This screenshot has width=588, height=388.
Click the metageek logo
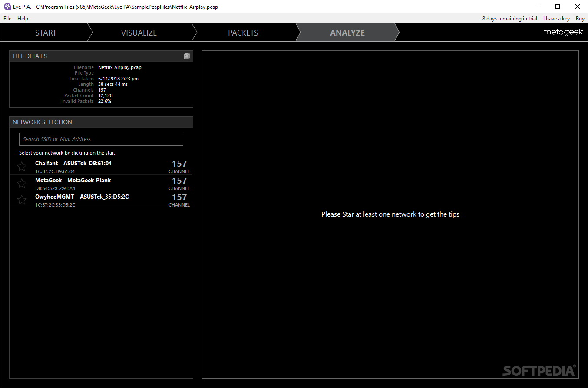tap(563, 32)
